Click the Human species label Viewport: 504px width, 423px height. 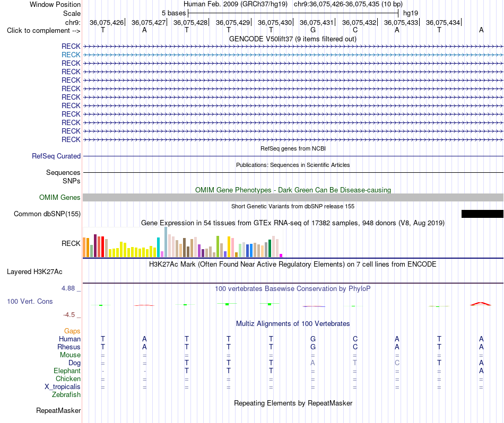[69, 339]
